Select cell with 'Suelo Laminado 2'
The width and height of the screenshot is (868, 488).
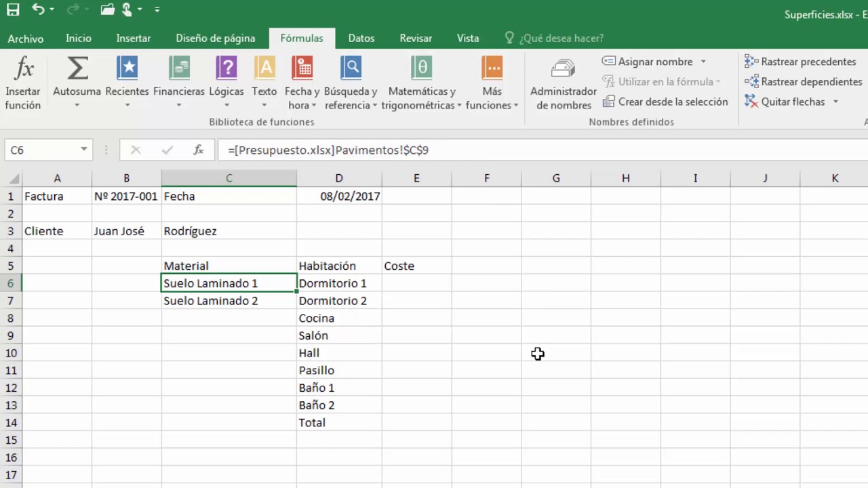click(229, 301)
